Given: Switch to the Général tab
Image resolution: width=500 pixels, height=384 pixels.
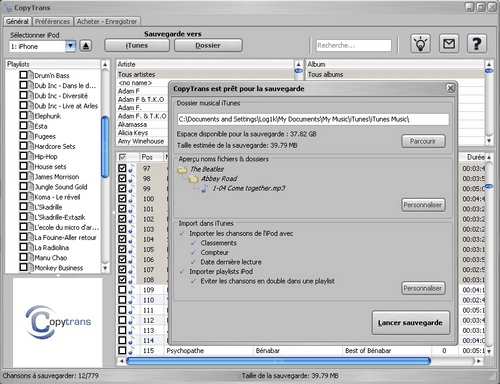Looking at the screenshot, I should coord(17,21).
